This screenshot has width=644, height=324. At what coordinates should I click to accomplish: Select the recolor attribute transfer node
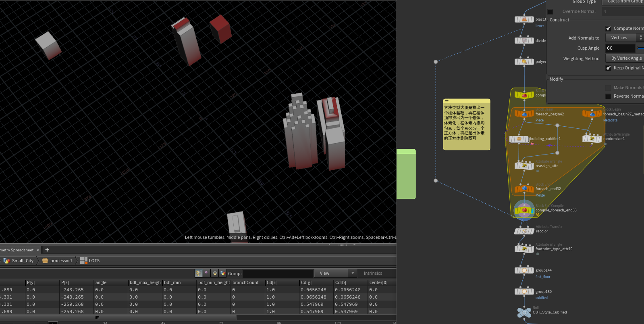tap(524, 231)
